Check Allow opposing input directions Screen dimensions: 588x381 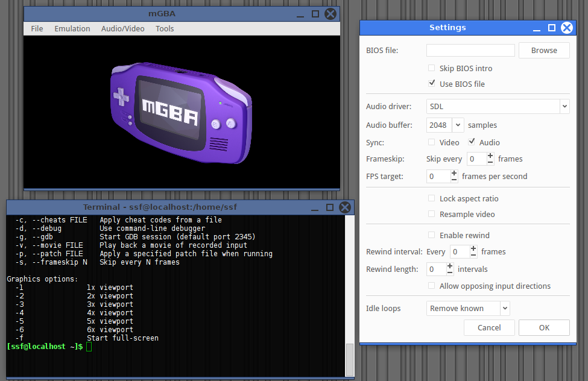pyautogui.click(x=432, y=286)
